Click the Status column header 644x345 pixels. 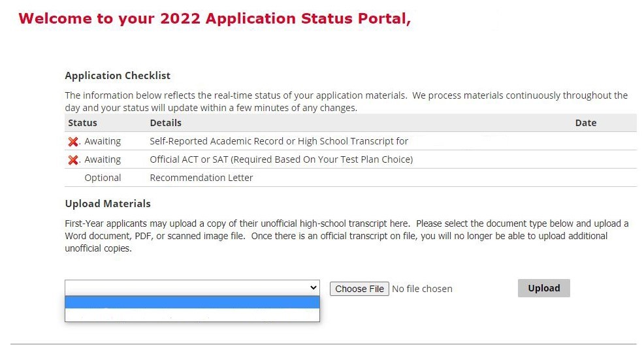82,123
